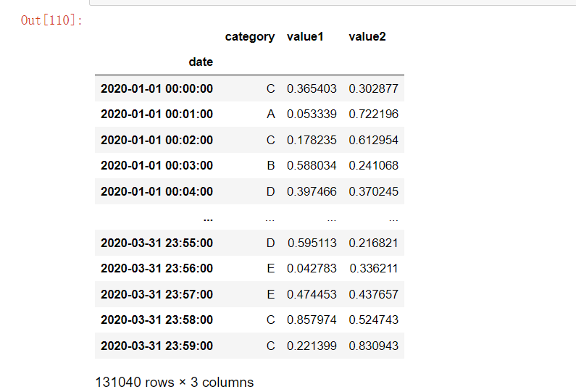Click the date index header
This screenshot has height=392, width=576.
coord(201,62)
